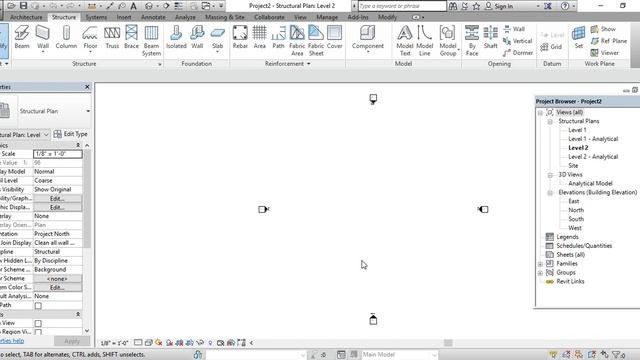Select the Isolated foundation tool
The width and height of the screenshot is (640, 360).
pyautogui.click(x=176, y=38)
